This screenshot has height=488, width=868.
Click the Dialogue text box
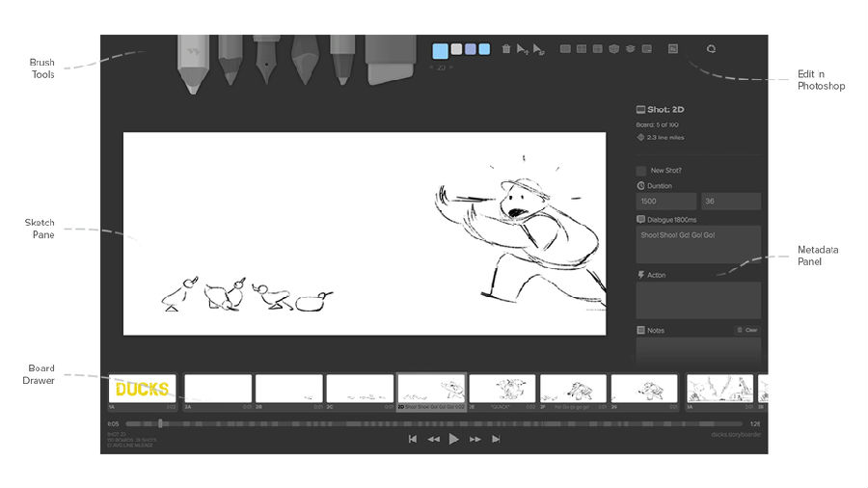coord(698,245)
